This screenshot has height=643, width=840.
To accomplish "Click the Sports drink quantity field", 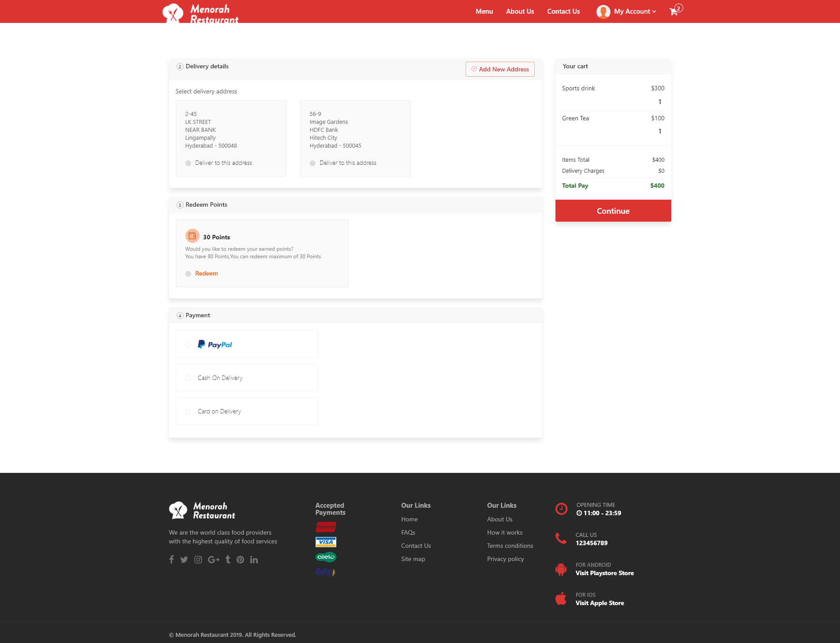I will pos(659,101).
